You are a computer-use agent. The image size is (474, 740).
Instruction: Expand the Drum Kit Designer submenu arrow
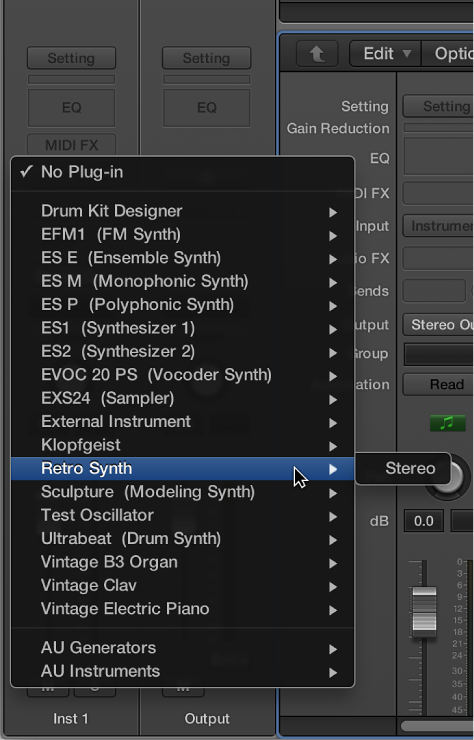pos(333,212)
